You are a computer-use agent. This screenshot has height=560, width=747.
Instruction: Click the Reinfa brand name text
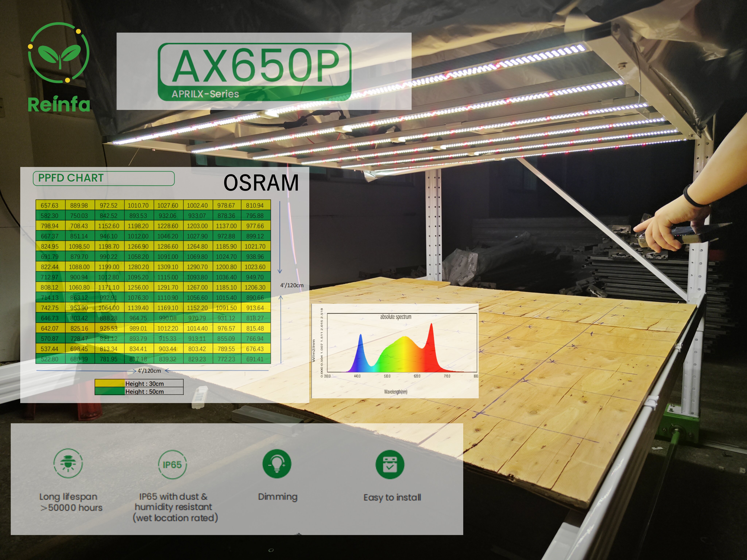(x=59, y=104)
